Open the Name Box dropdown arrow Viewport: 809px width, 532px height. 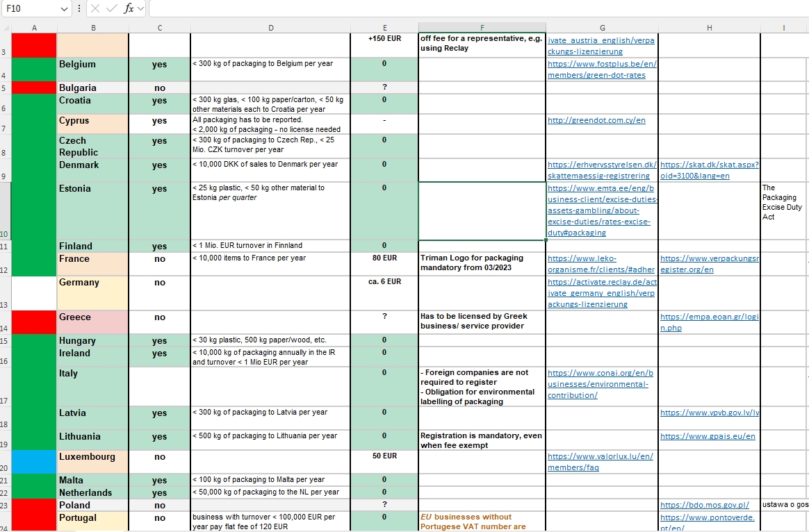click(64, 9)
